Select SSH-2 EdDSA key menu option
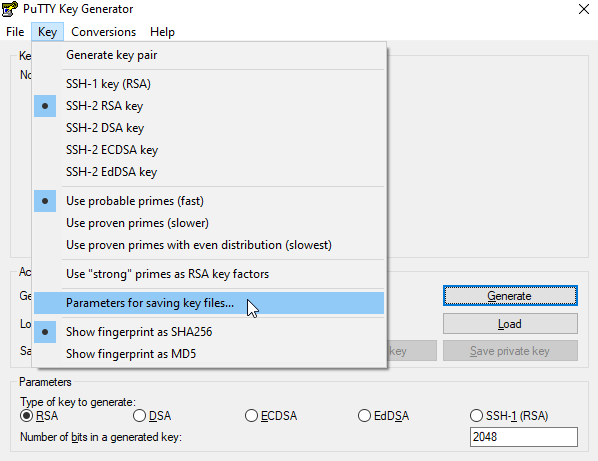This screenshot has height=461, width=598. (209, 172)
